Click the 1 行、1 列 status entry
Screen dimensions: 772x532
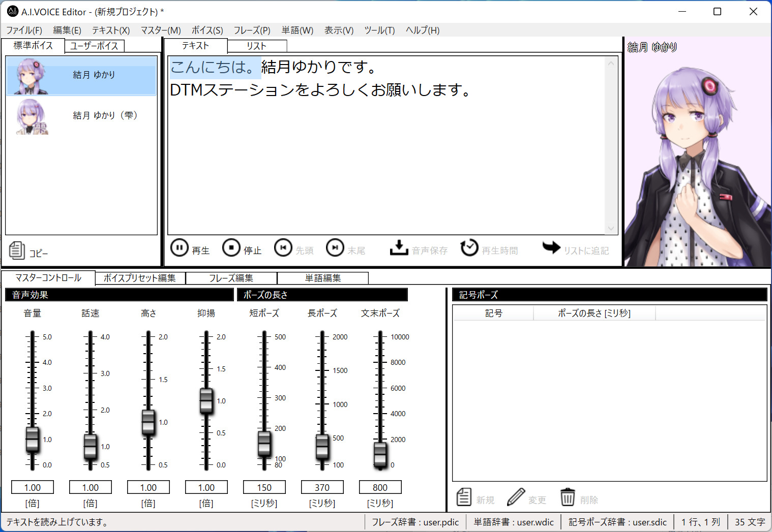coord(701,522)
